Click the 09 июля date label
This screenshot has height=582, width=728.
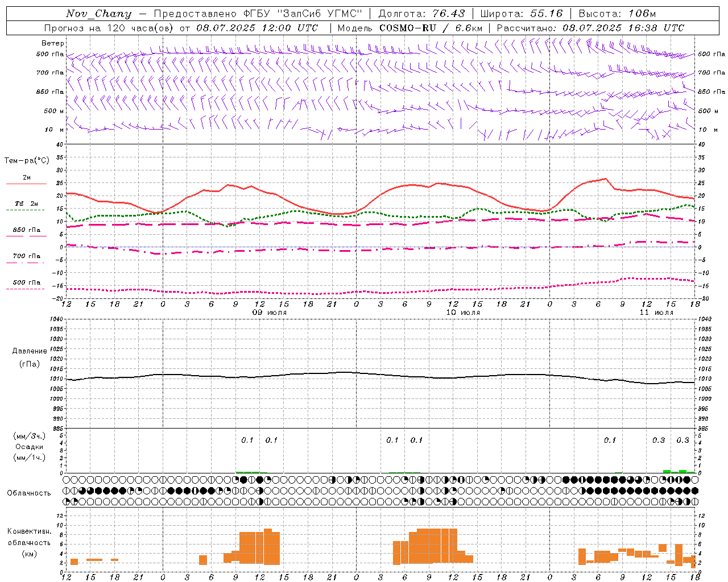click(270, 313)
